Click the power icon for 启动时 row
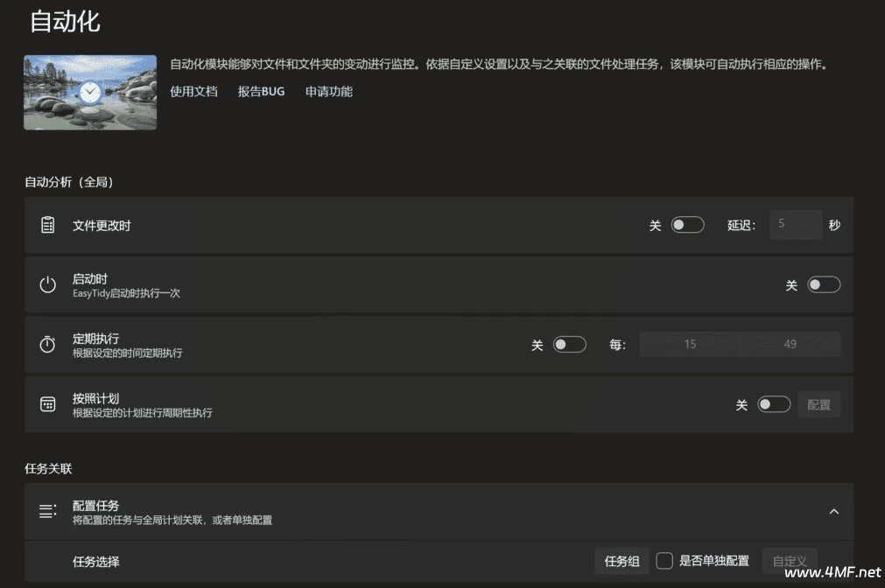 (48, 284)
